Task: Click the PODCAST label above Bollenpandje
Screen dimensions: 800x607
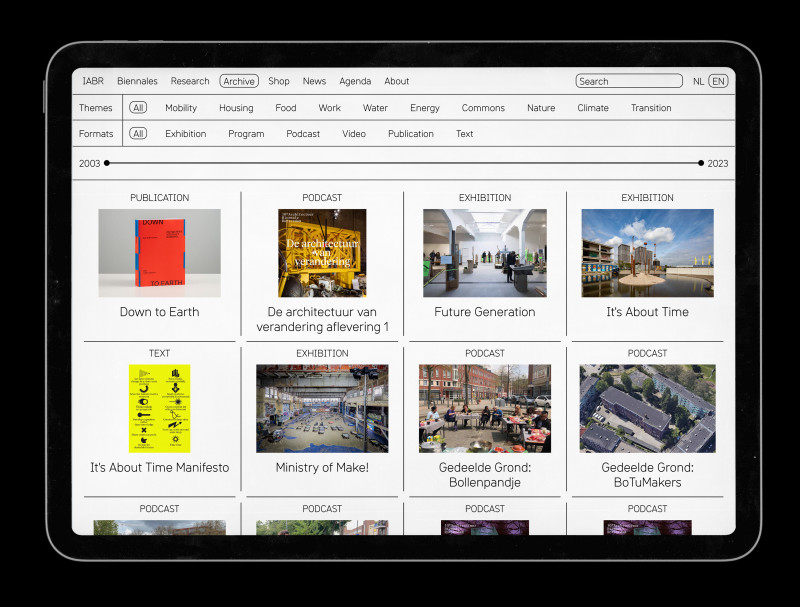Action: (485, 353)
